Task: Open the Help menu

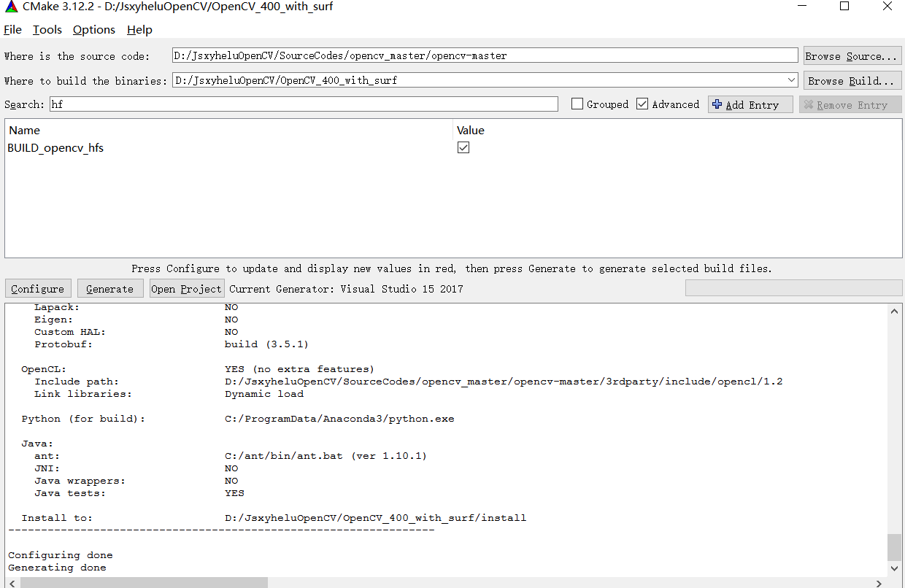Action: pos(139,30)
